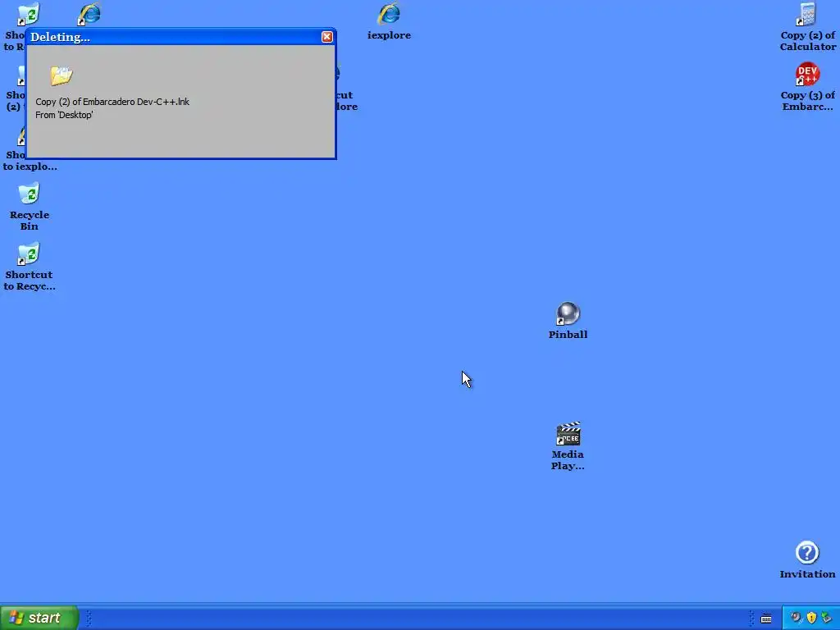Click the Safely Remove Hardware tray icon

[x=827, y=618]
